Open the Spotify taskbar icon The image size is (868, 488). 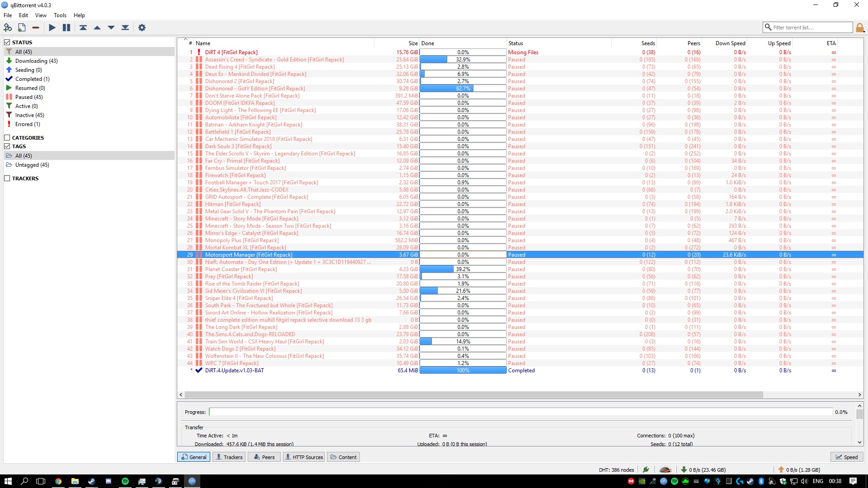[125, 481]
